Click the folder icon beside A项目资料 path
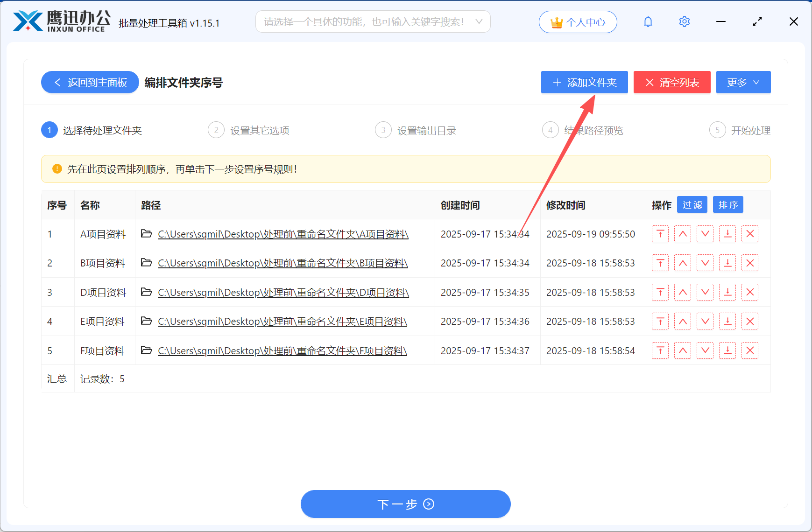Image resolution: width=812 pixels, height=532 pixels. [x=146, y=234]
